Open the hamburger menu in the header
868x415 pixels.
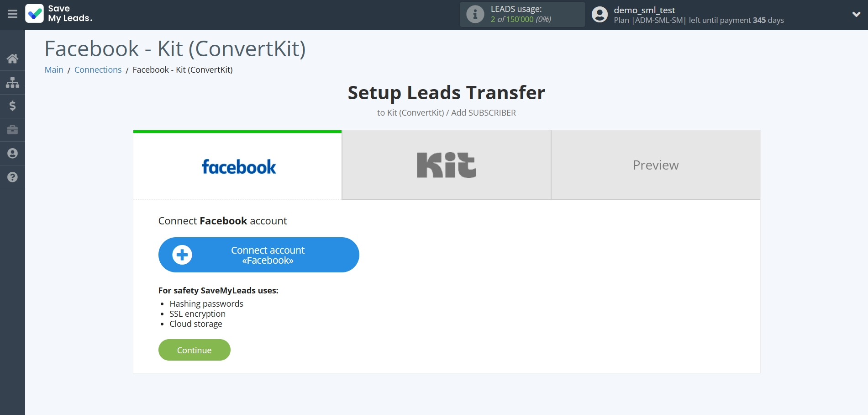tap(12, 14)
